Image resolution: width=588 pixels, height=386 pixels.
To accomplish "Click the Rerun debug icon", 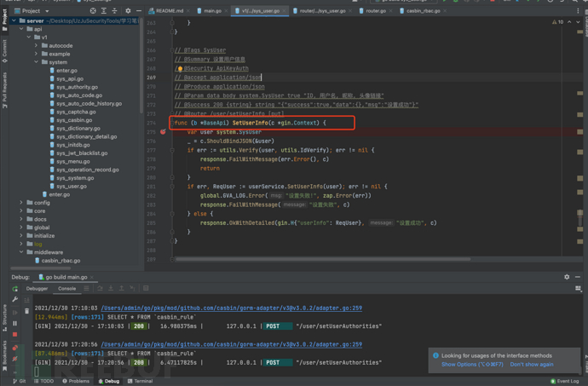I will [15, 289].
